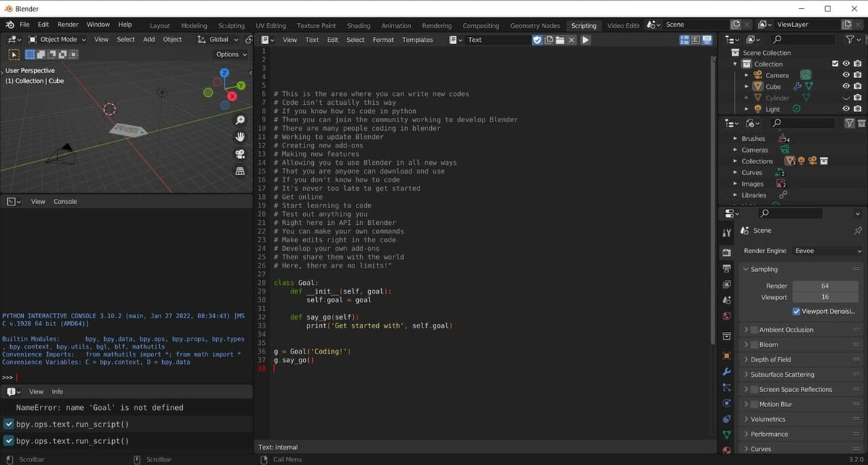Open the World properties tab icon

pos(727,316)
